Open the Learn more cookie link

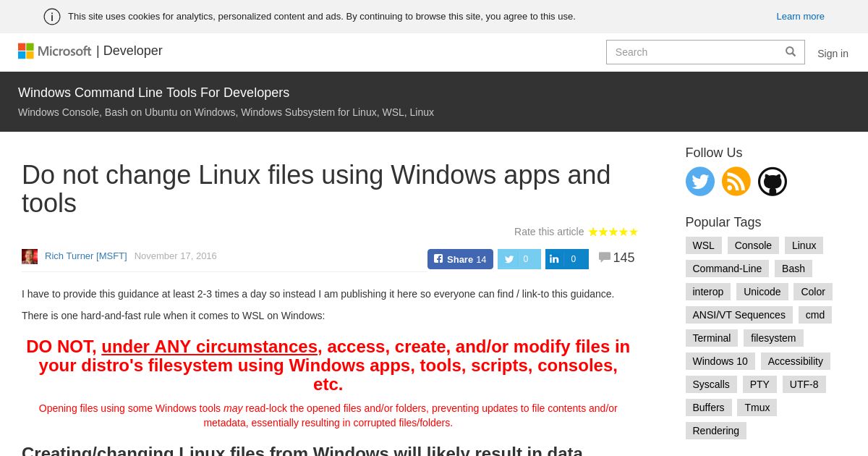pos(800,17)
